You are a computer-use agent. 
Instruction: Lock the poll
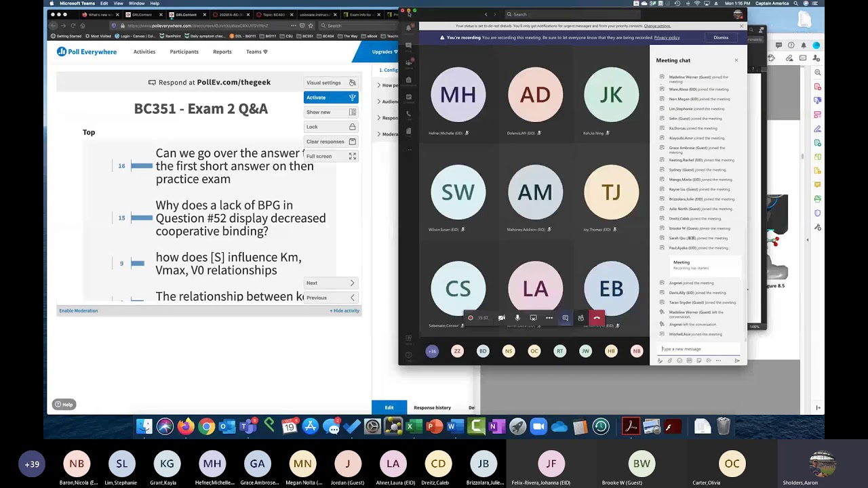(x=331, y=127)
